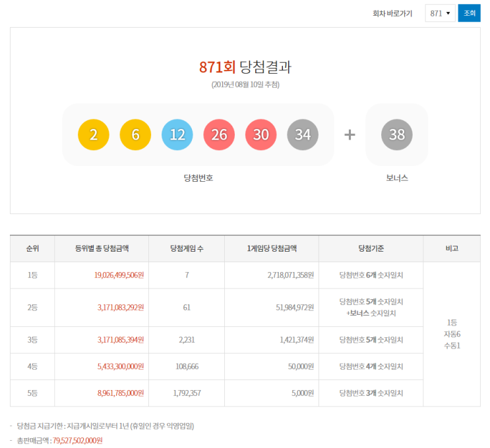
Task: Click per-game prize 50,000원
Action: pos(301,366)
